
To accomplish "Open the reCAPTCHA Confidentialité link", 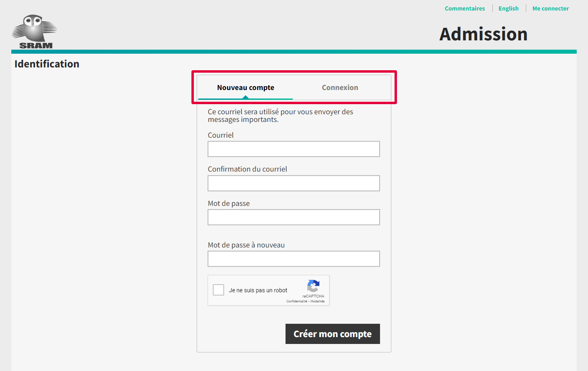I will (x=296, y=301).
